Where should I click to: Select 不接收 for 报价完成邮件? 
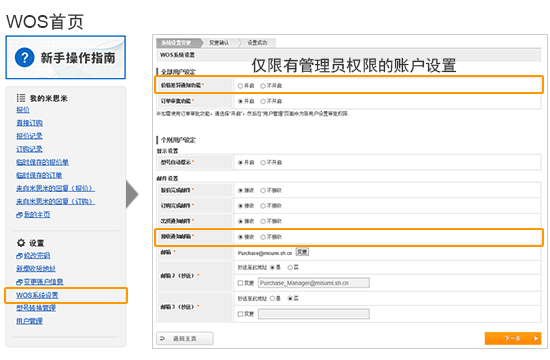[x=263, y=190]
